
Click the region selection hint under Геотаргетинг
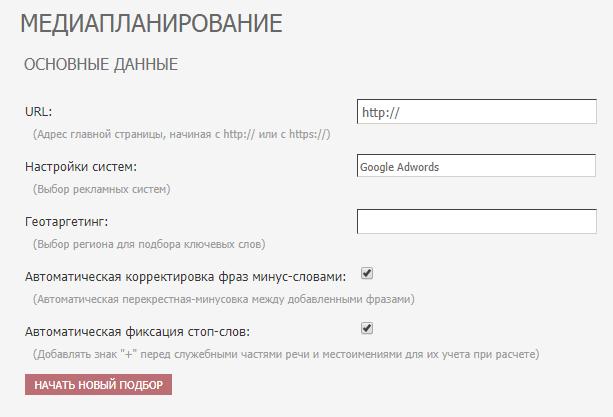(149, 244)
